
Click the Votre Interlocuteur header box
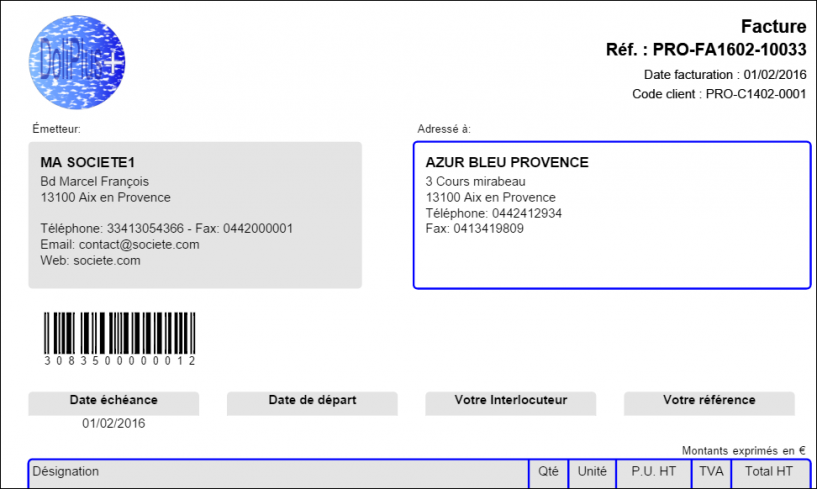[x=511, y=404]
